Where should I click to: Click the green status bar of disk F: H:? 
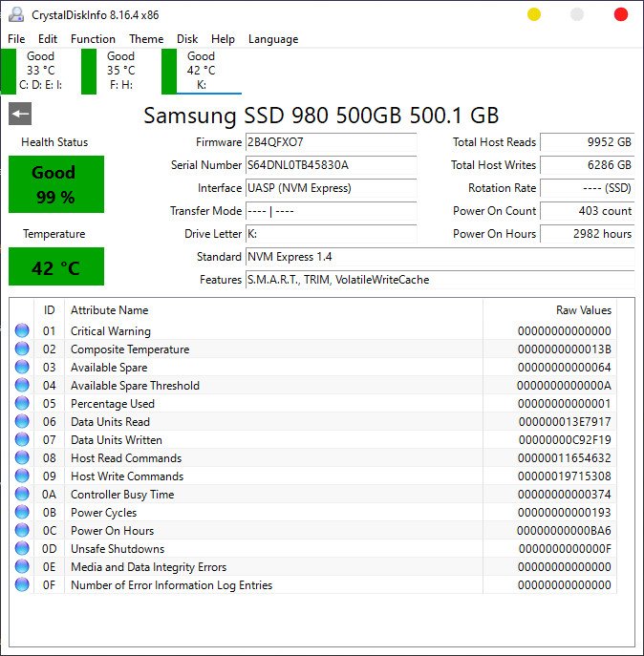point(89,71)
